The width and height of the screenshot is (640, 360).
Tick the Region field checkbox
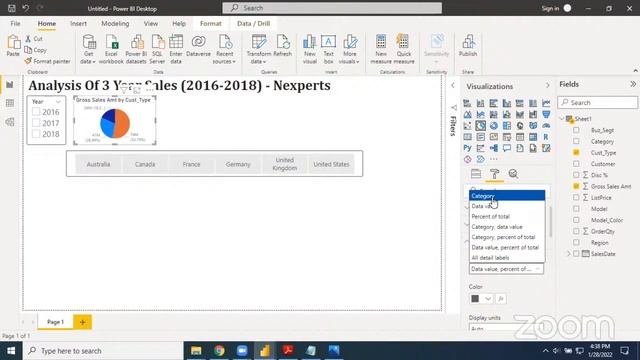click(x=576, y=242)
